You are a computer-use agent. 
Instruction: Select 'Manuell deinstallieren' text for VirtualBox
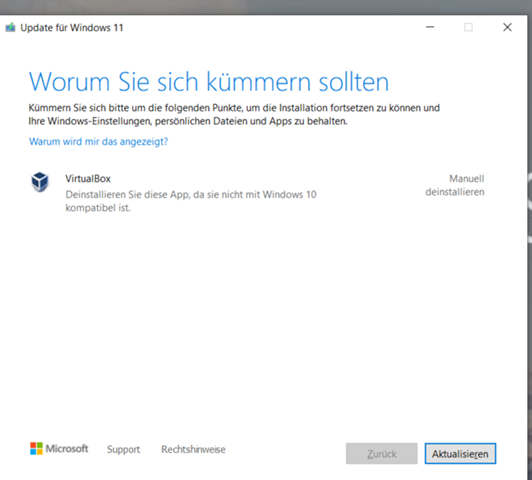(455, 185)
